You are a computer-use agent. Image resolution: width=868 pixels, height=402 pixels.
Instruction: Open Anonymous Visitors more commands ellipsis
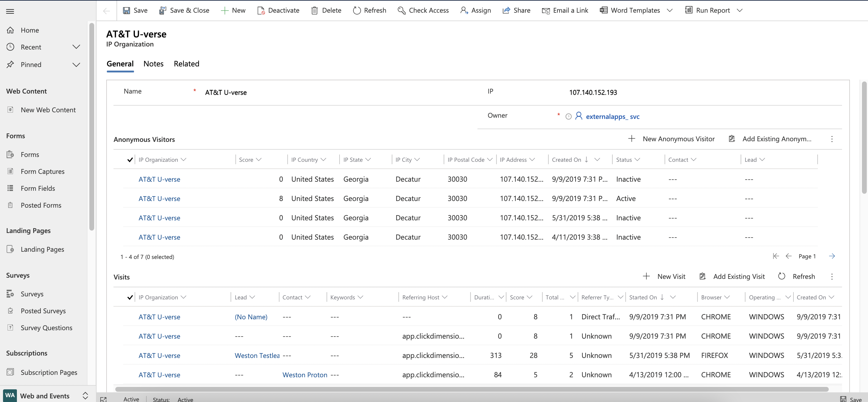tap(831, 139)
